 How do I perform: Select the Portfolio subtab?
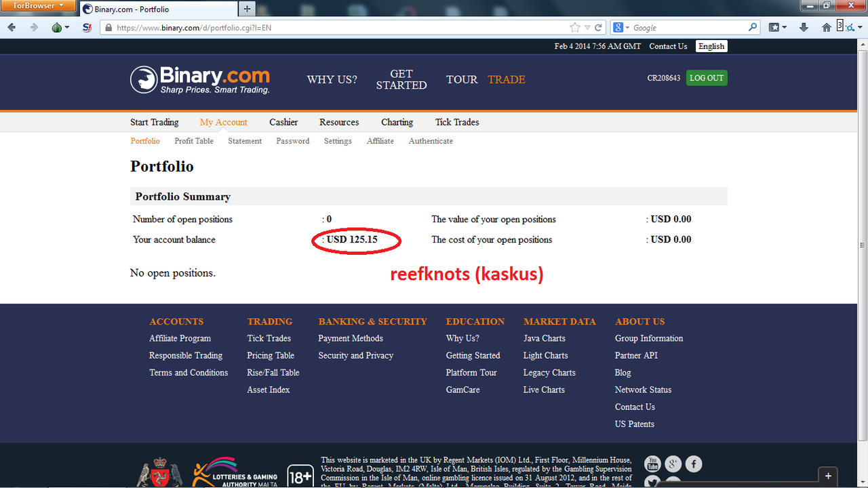[x=145, y=141]
